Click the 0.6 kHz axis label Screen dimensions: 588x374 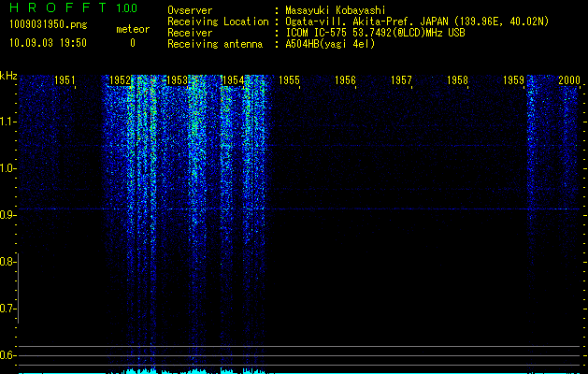7,355
